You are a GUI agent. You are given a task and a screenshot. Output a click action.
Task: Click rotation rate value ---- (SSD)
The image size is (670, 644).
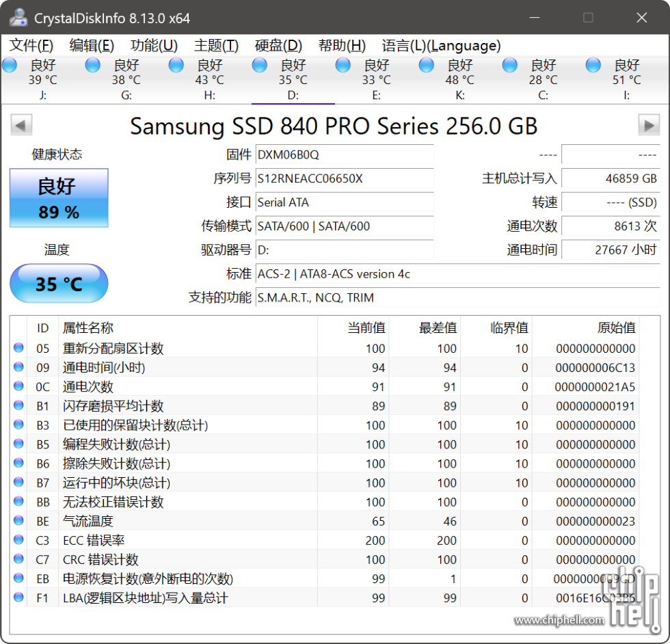tap(611, 202)
